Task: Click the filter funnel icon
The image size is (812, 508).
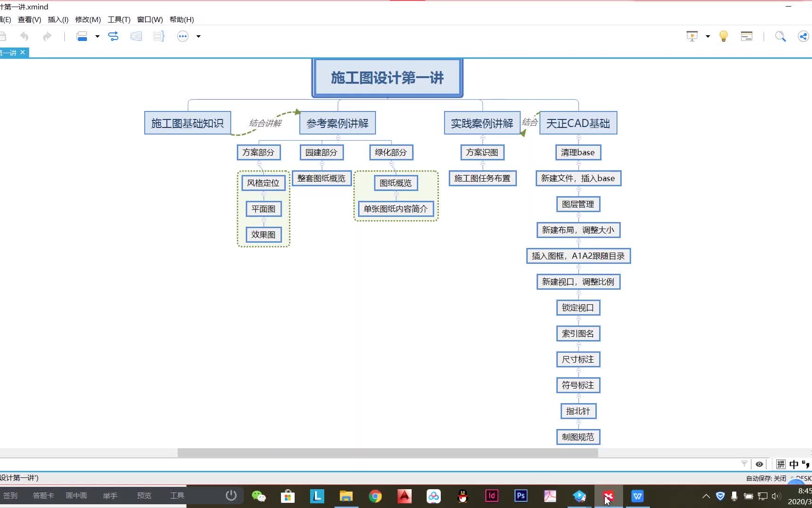Action: [x=744, y=464]
